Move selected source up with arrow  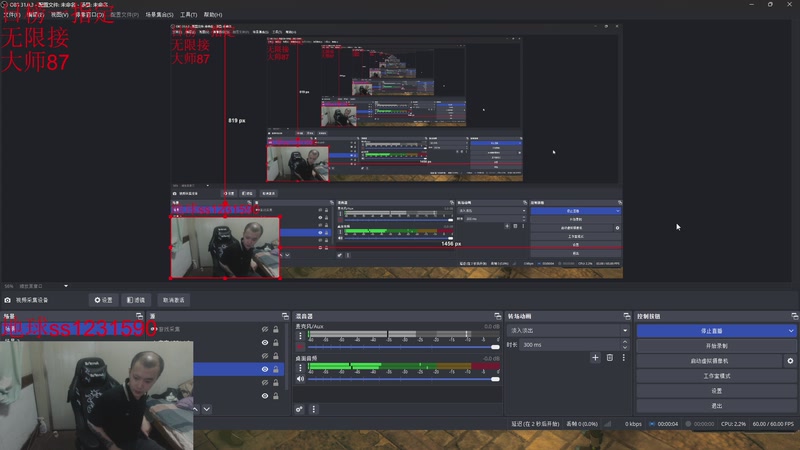pos(195,409)
